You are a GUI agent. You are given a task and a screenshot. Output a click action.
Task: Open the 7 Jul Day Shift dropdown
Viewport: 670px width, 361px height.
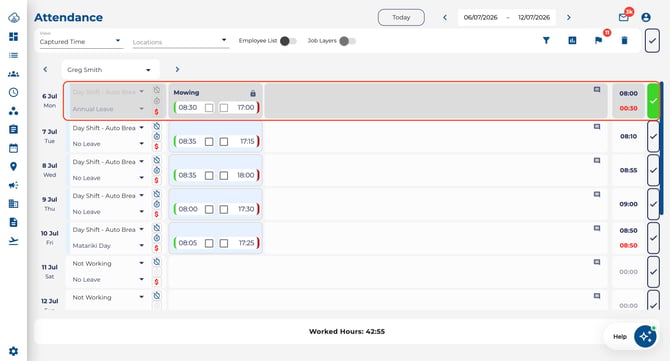pyautogui.click(x=109, y=128)
